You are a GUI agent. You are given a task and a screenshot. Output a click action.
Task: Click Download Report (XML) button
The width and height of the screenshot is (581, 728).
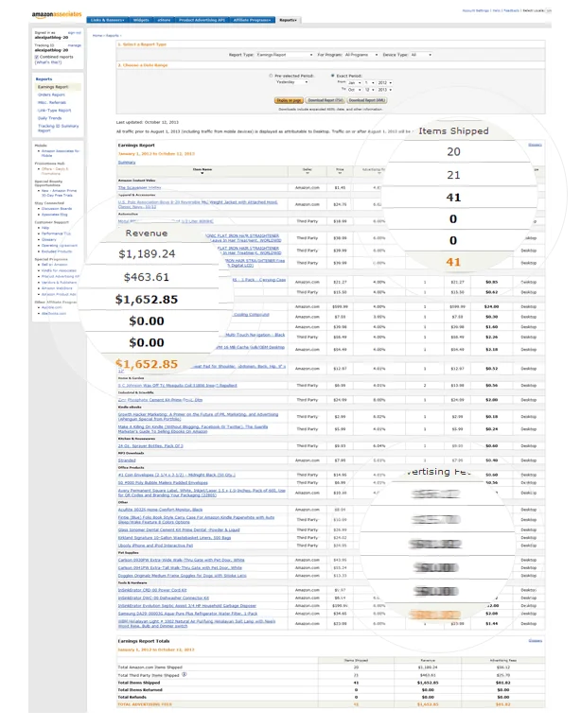point(367,100)
